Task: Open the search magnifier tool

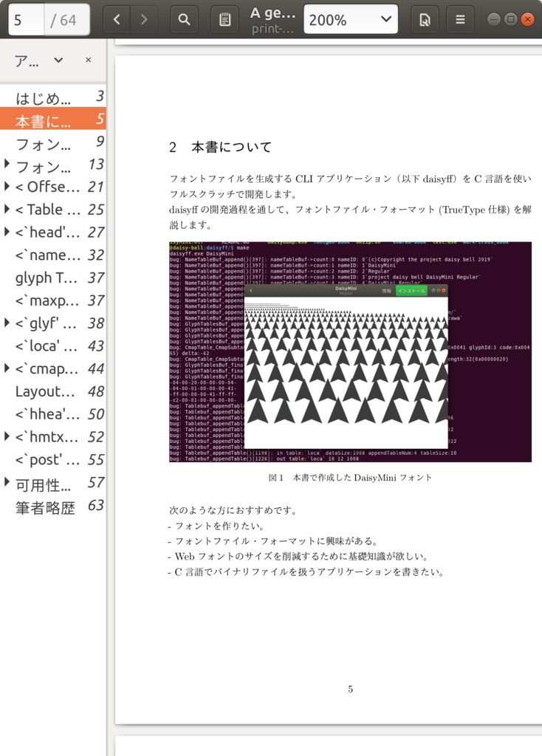Action: point(184,19)
